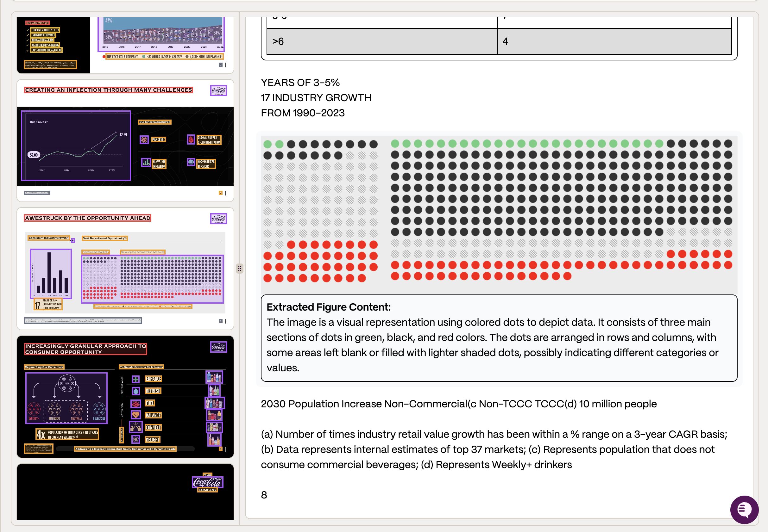
Task: Open the chat support bubble icon
Action: point(744,509)
